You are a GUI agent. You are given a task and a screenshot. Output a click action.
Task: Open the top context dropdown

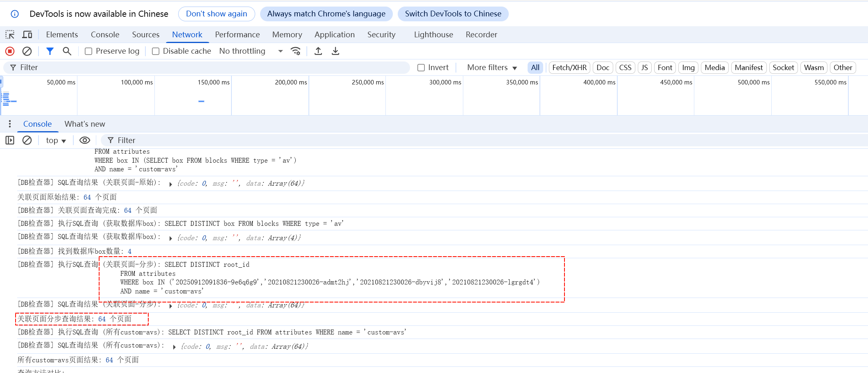point(56,141)
